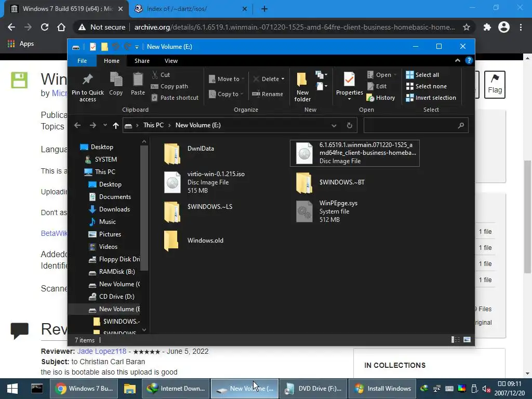Screen dimensions: 532x399
Task: Refresh the Explorer folder view
Action: (350, 126)
